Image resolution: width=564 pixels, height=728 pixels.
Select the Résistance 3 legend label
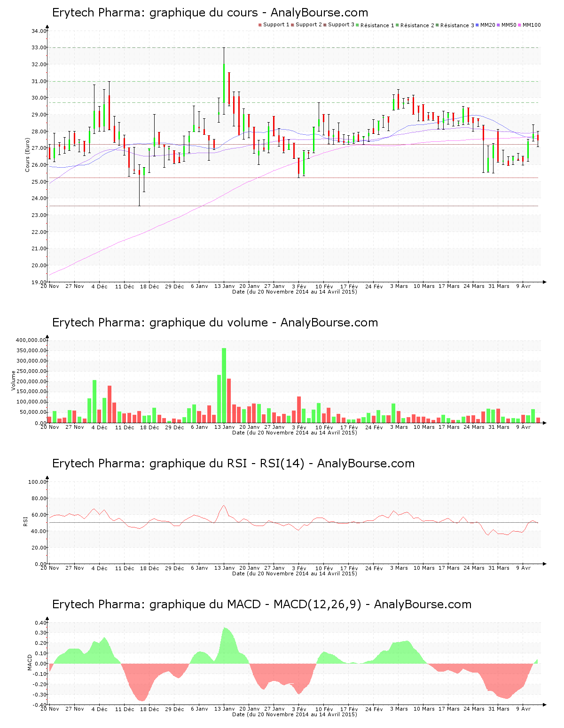click(457, 25)
